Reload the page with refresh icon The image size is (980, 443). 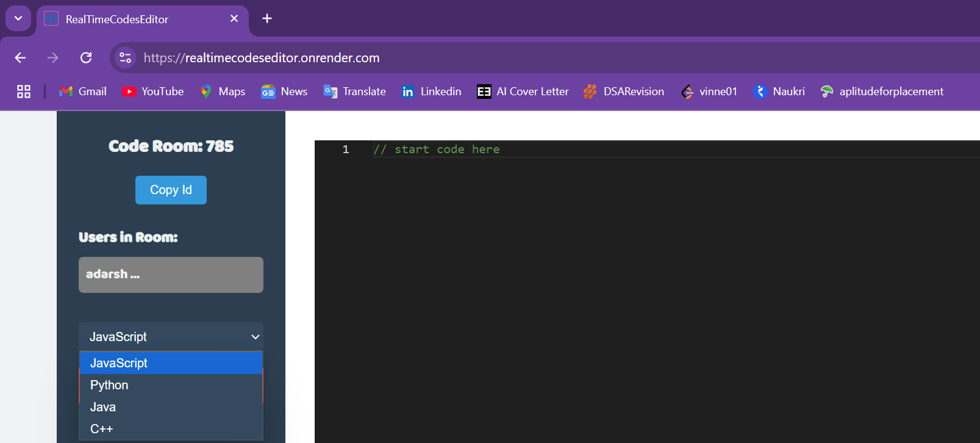click(86, 57)
